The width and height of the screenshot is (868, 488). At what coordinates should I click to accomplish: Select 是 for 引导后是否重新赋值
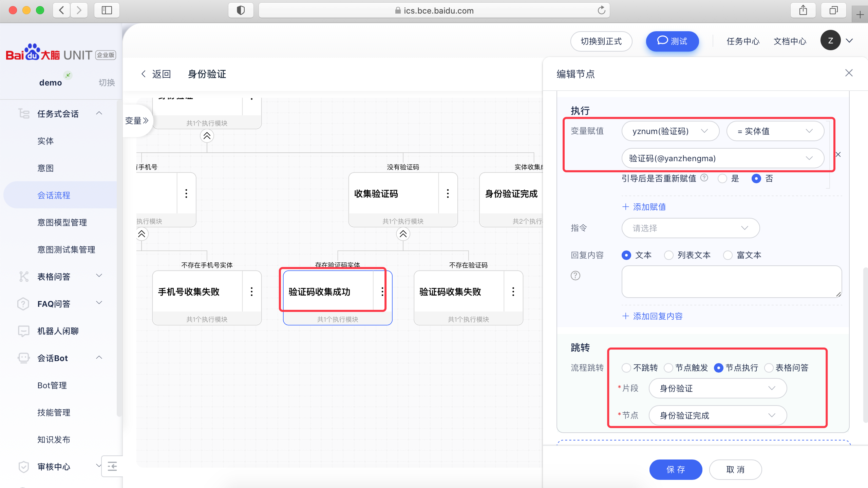coord(722,179)
